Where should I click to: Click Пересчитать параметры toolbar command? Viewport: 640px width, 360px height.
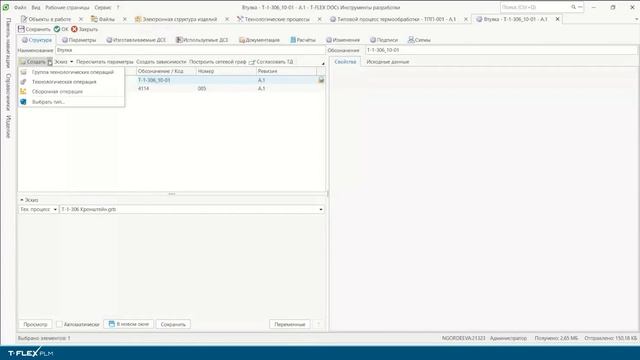coord(104,62)
